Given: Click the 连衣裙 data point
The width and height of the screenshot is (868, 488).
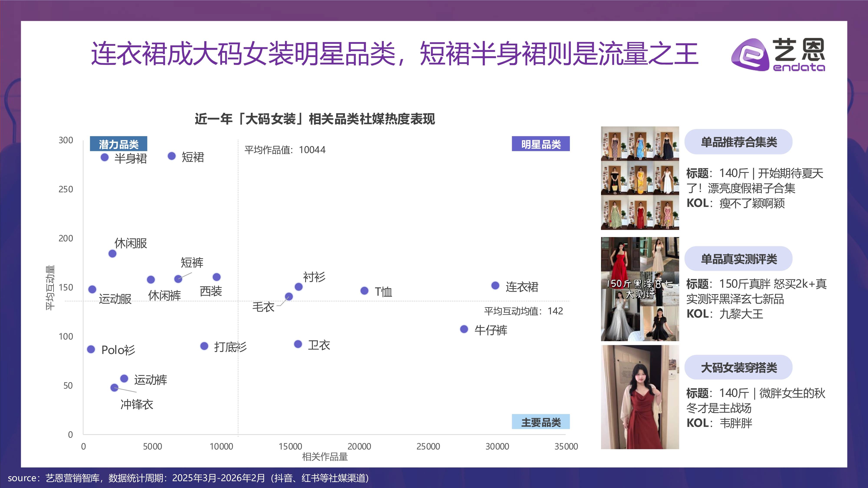Looking at the screenshot, I should (x=495, y=286).
